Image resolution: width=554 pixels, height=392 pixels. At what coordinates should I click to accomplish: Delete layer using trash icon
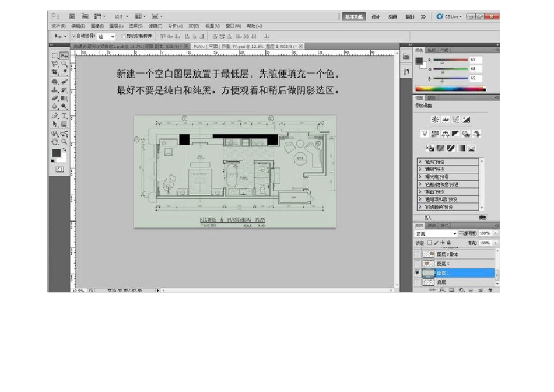[489, 289]
